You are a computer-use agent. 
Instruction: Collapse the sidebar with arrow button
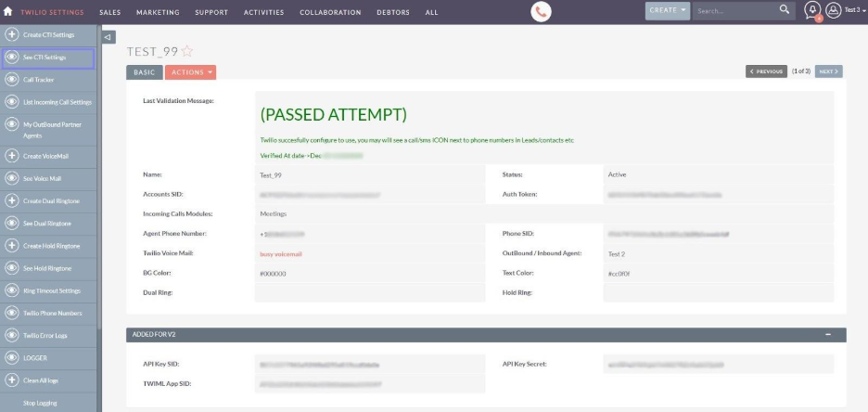click(108, 37)
